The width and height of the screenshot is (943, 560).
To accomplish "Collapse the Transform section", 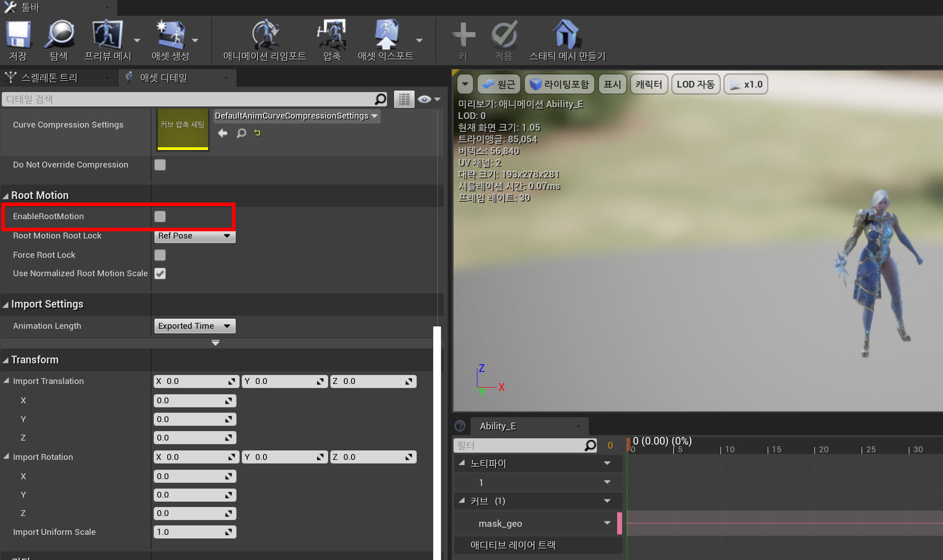I will tap(6, 360).
